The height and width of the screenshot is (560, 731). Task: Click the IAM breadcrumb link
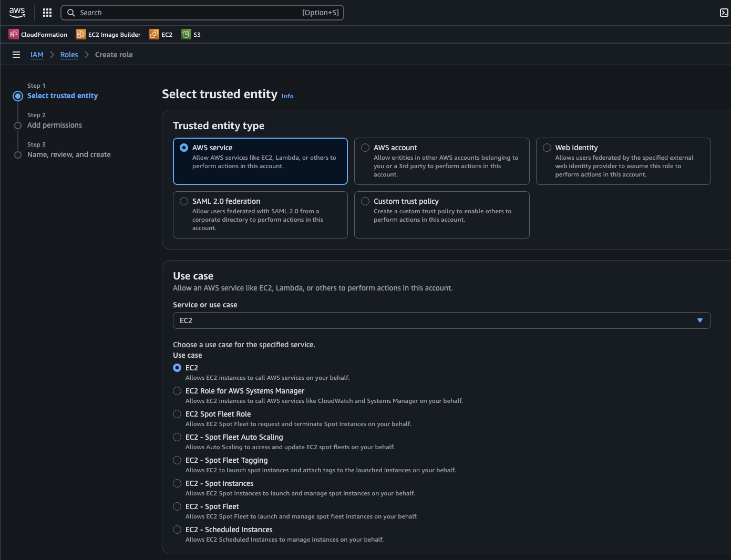click(37, 55)
